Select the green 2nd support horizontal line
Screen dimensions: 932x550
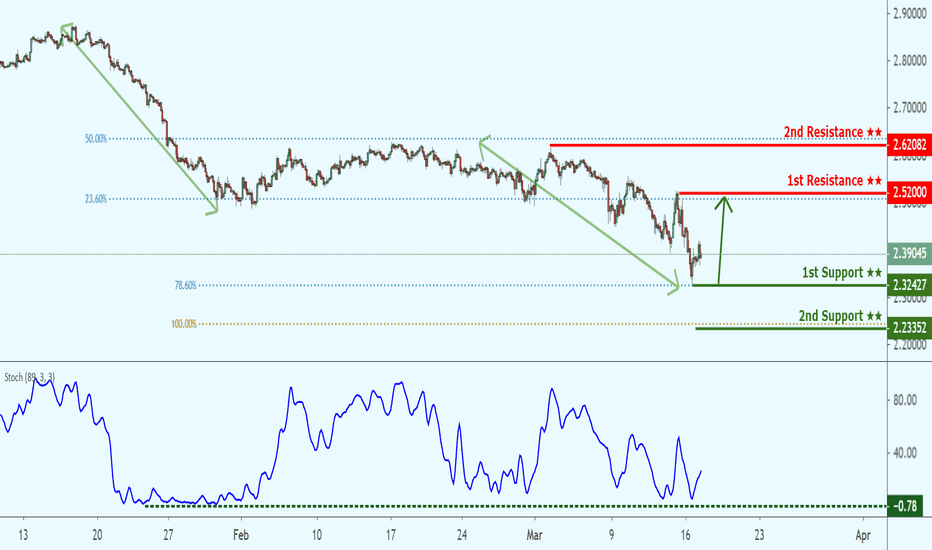[791, 328]
